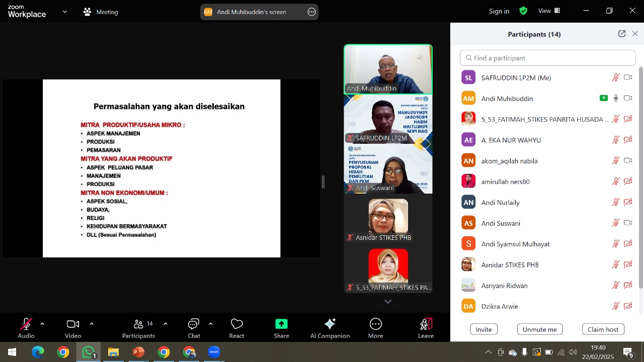
Task: Pop out the Participants panel
Action: tap(622, 34)
